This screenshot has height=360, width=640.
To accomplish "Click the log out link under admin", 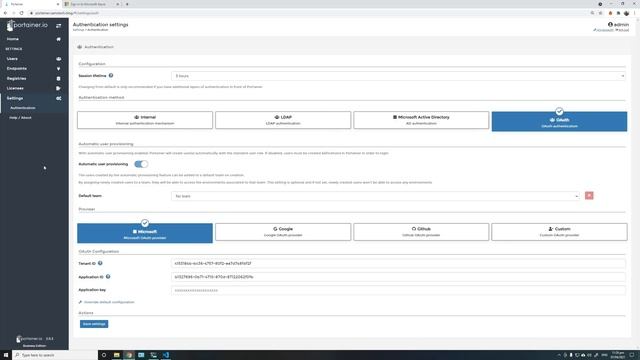I will coord(622,30).
